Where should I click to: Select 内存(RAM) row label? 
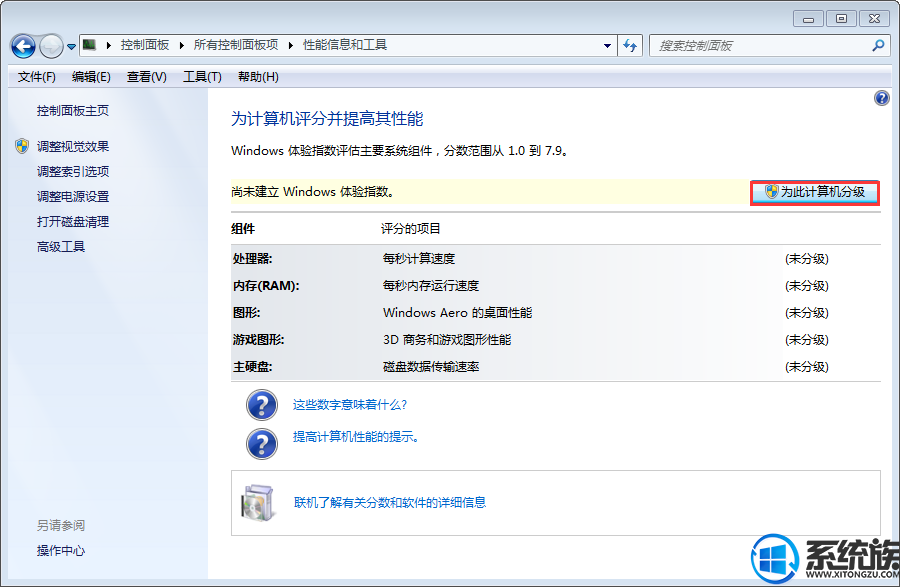click(266, 286)
